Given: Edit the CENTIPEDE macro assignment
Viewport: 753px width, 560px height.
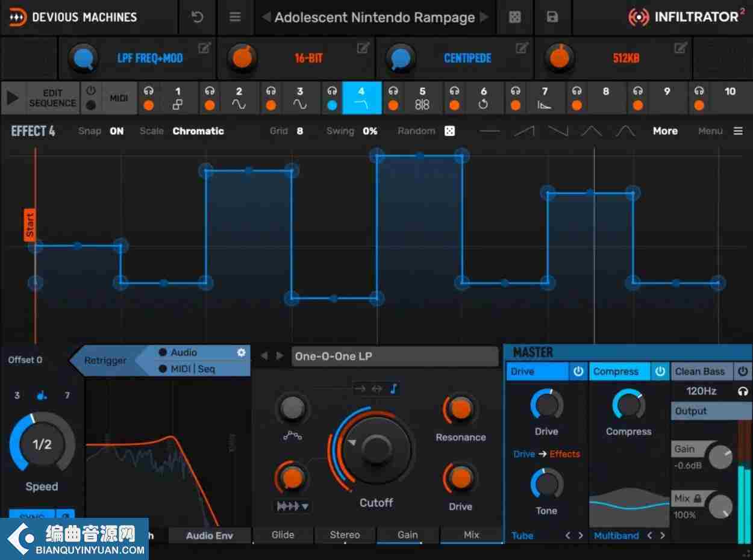Looking at the screenshot, I should coord(522,48).
